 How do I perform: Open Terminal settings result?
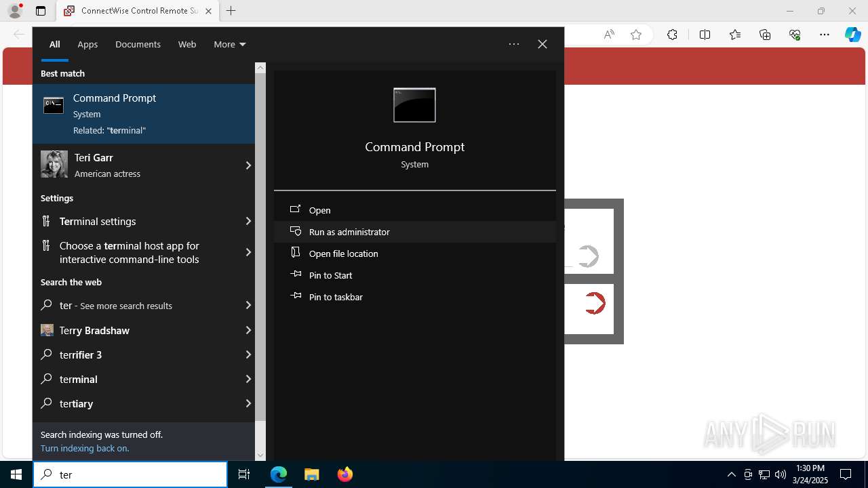(x=144, y=221)
